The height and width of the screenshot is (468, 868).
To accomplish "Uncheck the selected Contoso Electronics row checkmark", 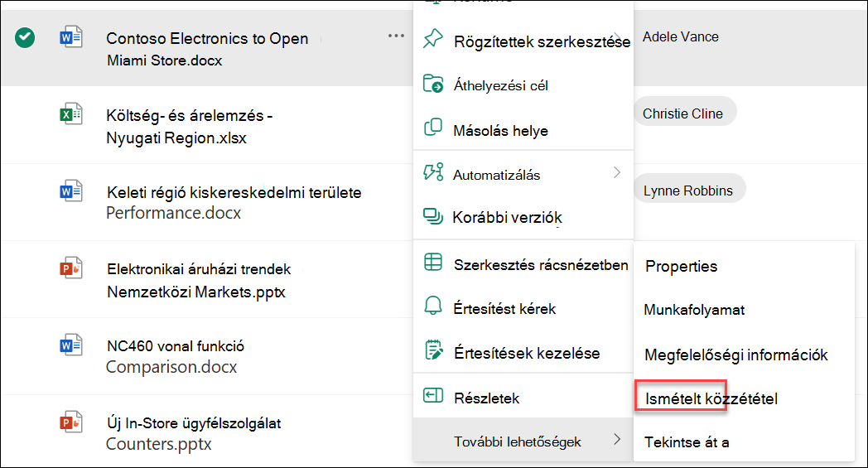I will pyautogui.click(x=25, y=38).
